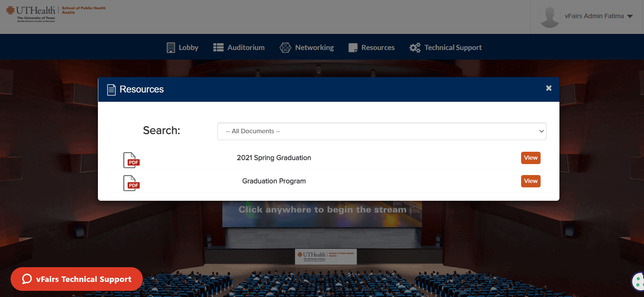
Task: Open the Auditorium navigation item
Action: coord(239,48)
